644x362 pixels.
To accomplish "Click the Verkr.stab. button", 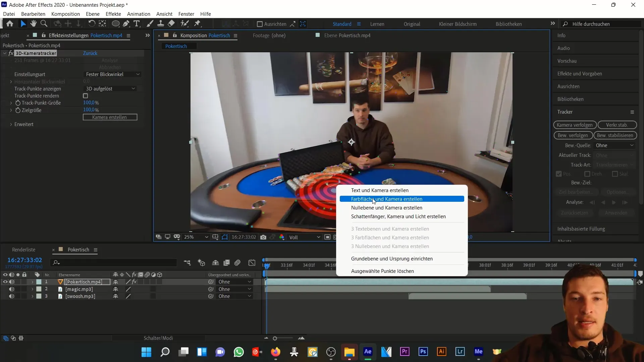I will coord(616,125).
